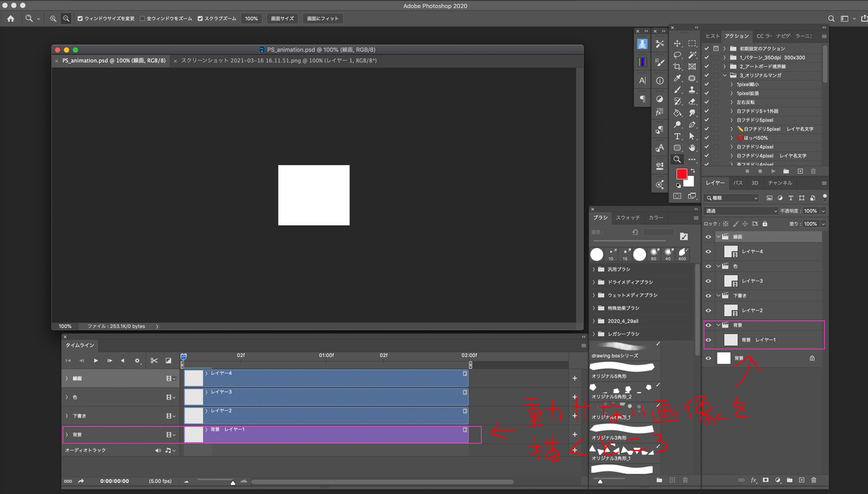Viewport: 868px width, 494px height.
Task: Select the Move tool
Action: pyautogui.click(x=678, y=43)
